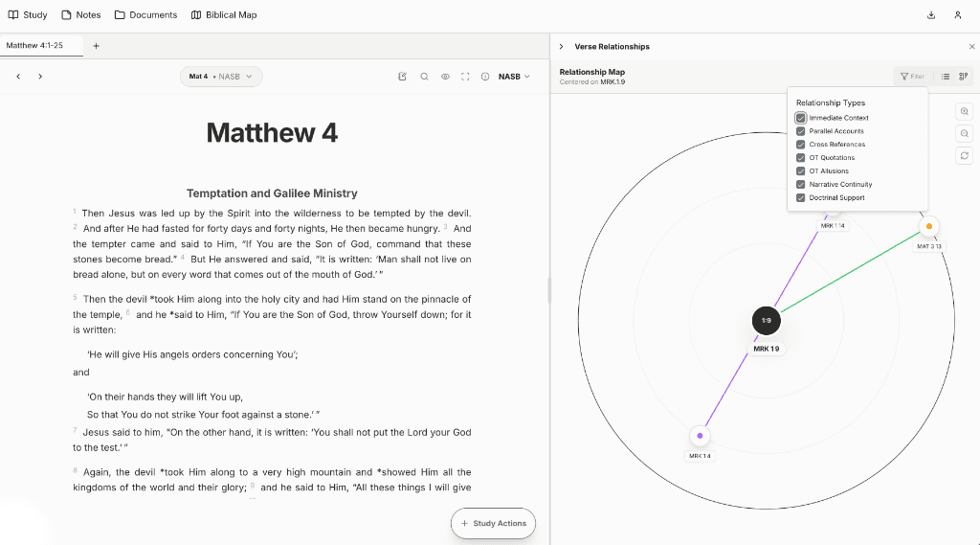This screenshot has height=545, width=980.
Task: Click the Temptation and Galilee Ministry heading
Action: coord(272,193)
